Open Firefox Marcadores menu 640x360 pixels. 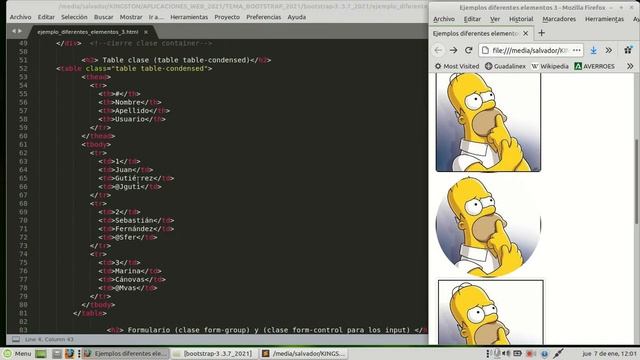click(x=559, y=19)
